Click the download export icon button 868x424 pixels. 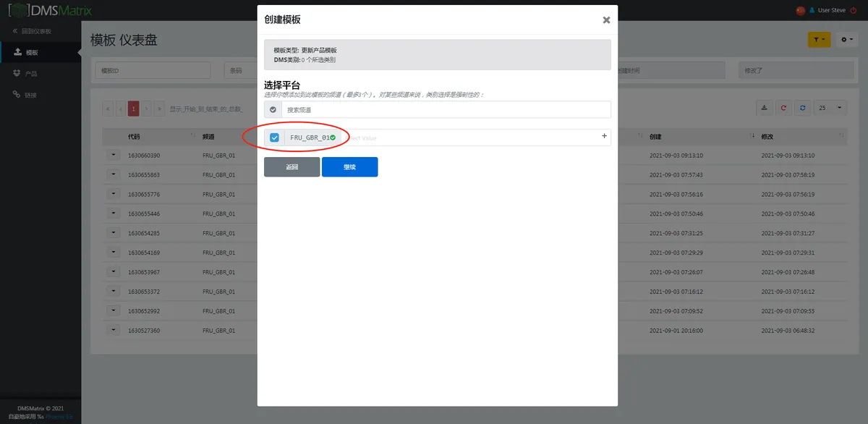click(x=765, y=108)
